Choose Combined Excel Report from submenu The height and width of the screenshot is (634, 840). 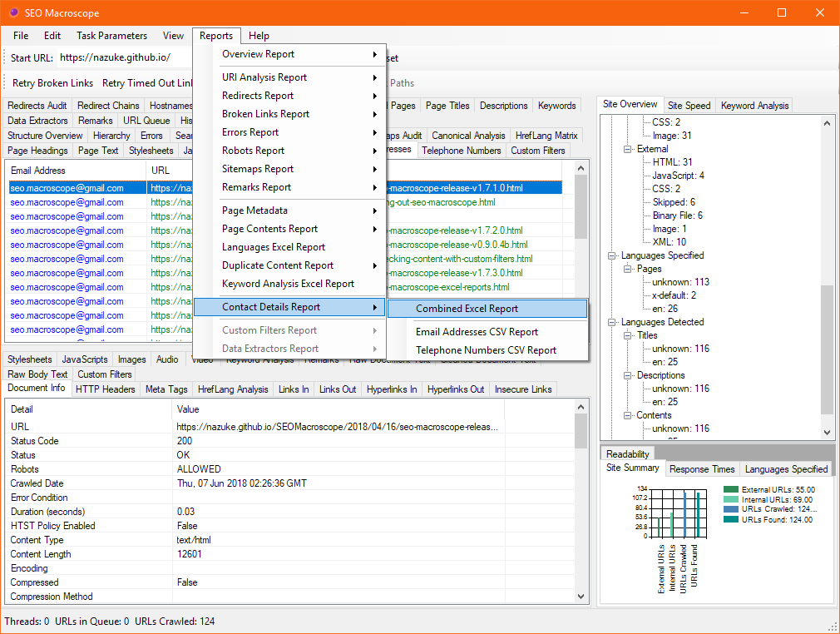coord(487,309)
